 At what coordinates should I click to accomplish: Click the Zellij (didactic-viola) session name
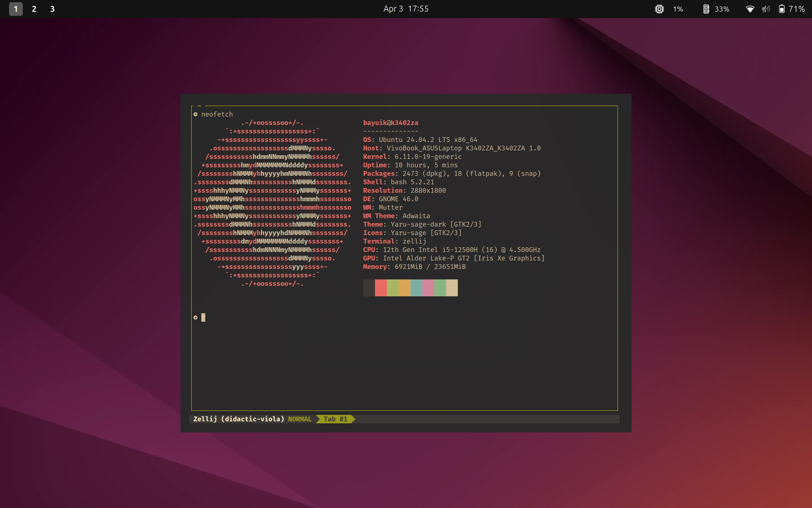tap(239, 419)
